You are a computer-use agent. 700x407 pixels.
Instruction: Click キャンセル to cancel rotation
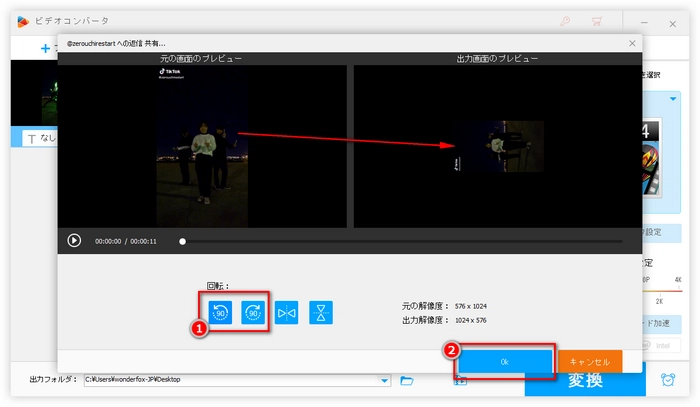click(589, 361)
